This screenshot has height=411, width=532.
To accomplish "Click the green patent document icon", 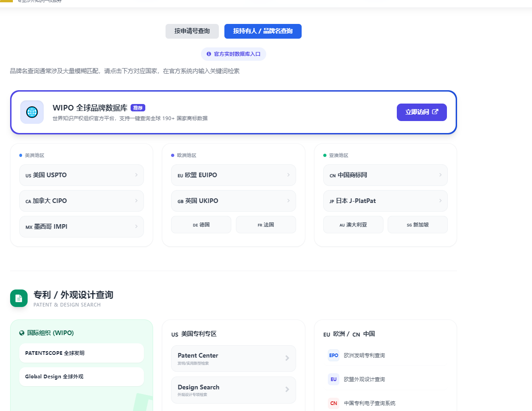I will pyautogui.click(x=19, y=298).
